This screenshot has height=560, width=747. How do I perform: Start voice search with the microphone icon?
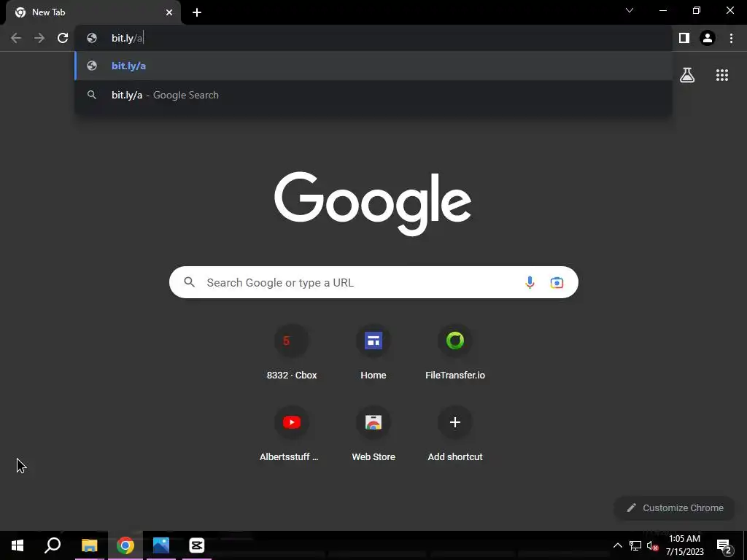click(x=530, y=282)
